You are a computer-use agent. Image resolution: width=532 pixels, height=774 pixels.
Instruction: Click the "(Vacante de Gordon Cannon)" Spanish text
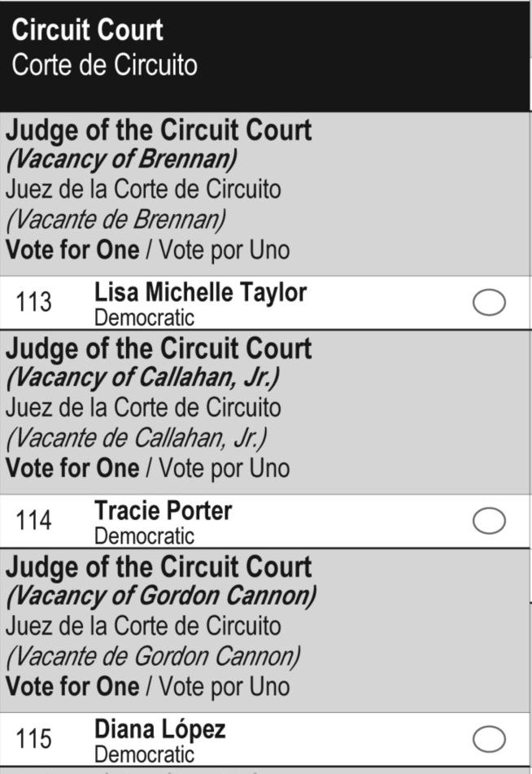[x=153, y=656]
